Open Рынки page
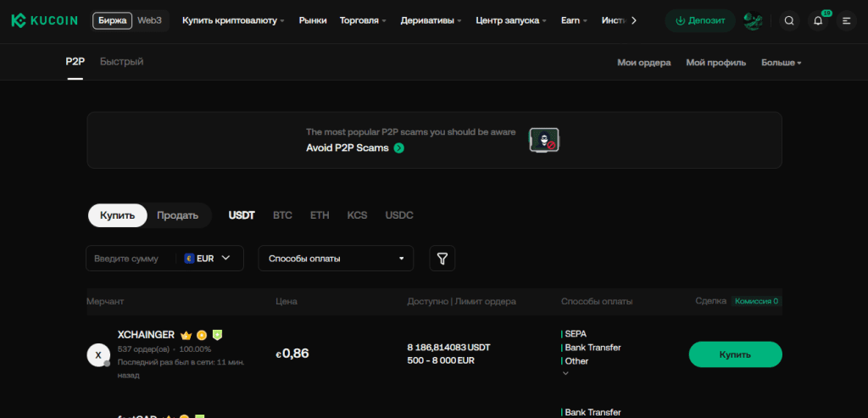Image resolution: width=868 pixels, height=418 pixels. click(313, 21)
